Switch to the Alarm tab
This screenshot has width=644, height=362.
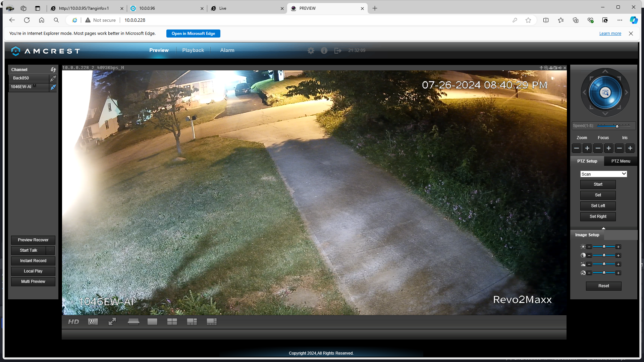pyautogui.click(x=227, y=50)
